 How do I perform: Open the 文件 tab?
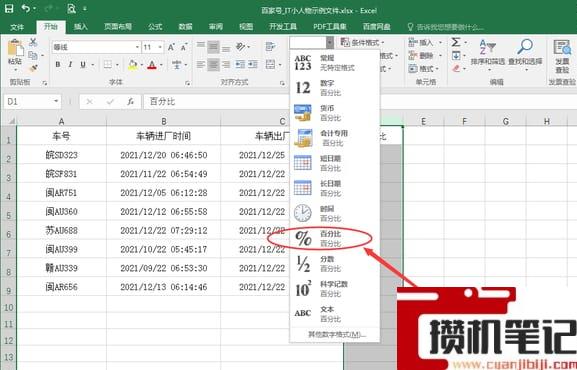coord(17,27)
